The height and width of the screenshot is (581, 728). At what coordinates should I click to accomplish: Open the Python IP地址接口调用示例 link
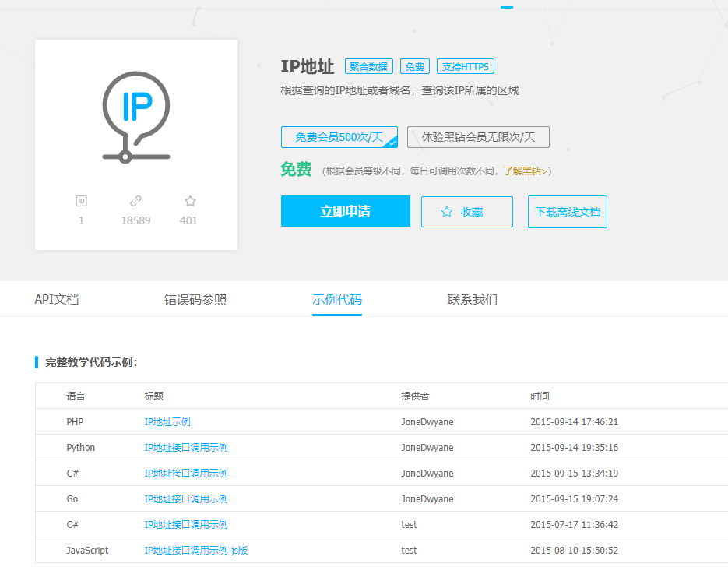(186, 448)
